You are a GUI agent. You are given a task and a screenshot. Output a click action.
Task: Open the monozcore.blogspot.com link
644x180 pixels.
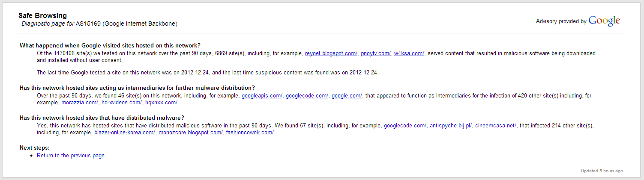(191, 133)
